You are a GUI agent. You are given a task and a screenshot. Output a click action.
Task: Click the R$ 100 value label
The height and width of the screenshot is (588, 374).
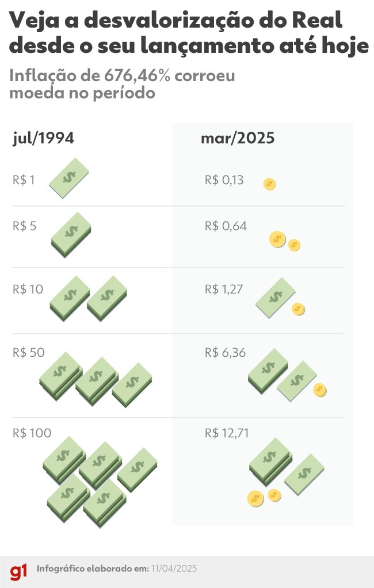coord(32,433)
